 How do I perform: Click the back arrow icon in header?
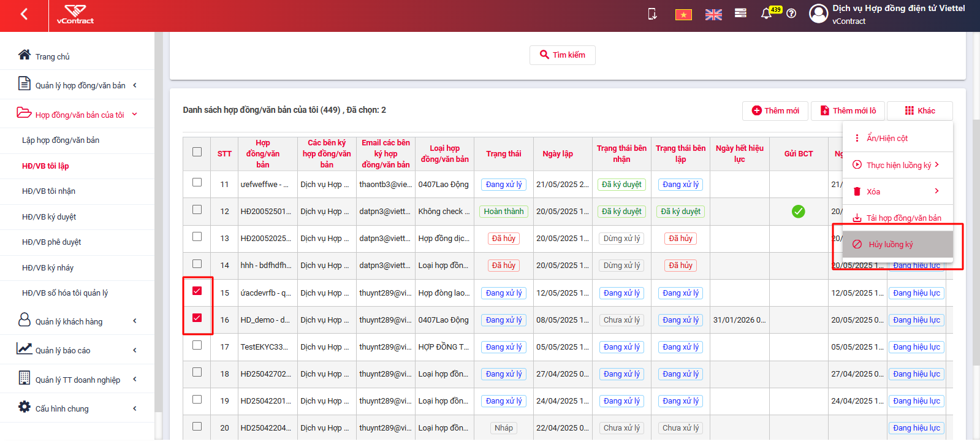point(24,13)
